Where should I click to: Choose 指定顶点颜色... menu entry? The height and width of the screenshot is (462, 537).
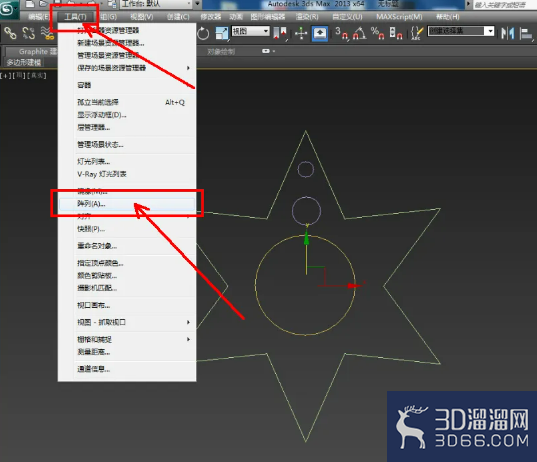(x=127, y=263)
